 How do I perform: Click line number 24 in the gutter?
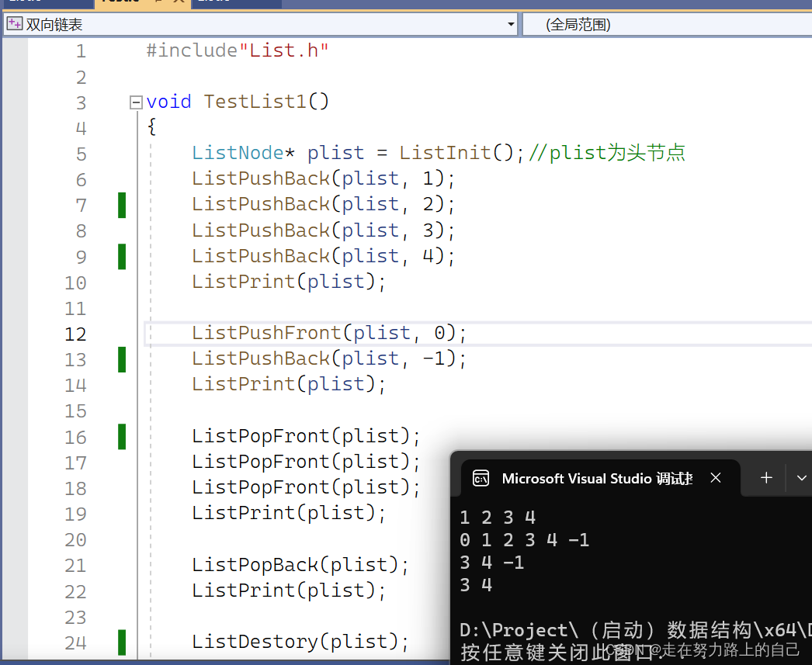(75, 642)
